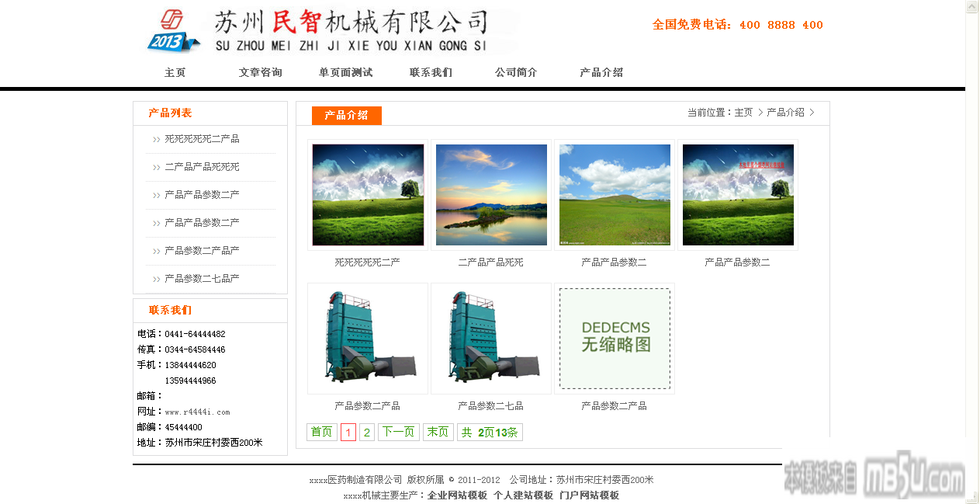Screen dimensions: 980x504
Task: Open the meadow image with red overlay text
Action: [x=738, y=195]
